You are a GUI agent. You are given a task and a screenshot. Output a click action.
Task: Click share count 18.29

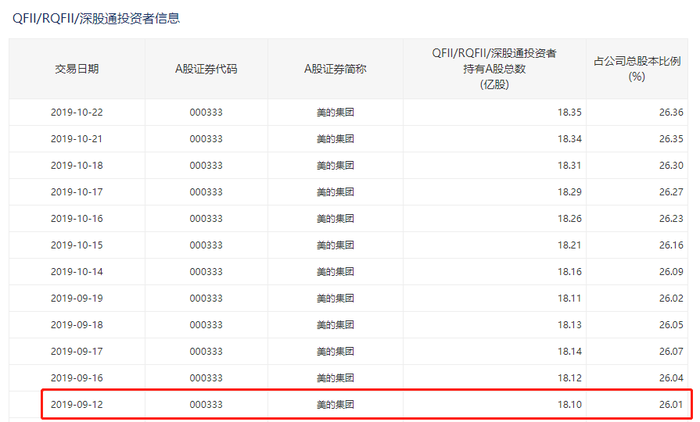(569, 192)
